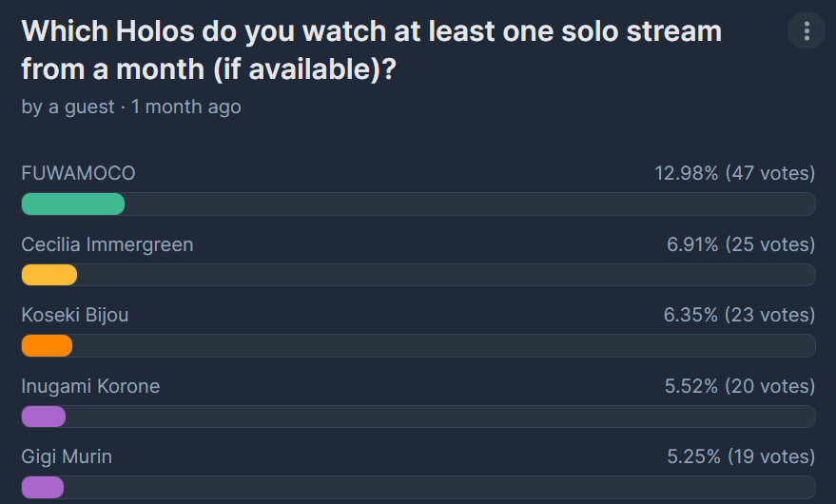
Task: Click the "12.98% (47 votes)" result text
Action: pyautogui.click(x=734, y=173)
